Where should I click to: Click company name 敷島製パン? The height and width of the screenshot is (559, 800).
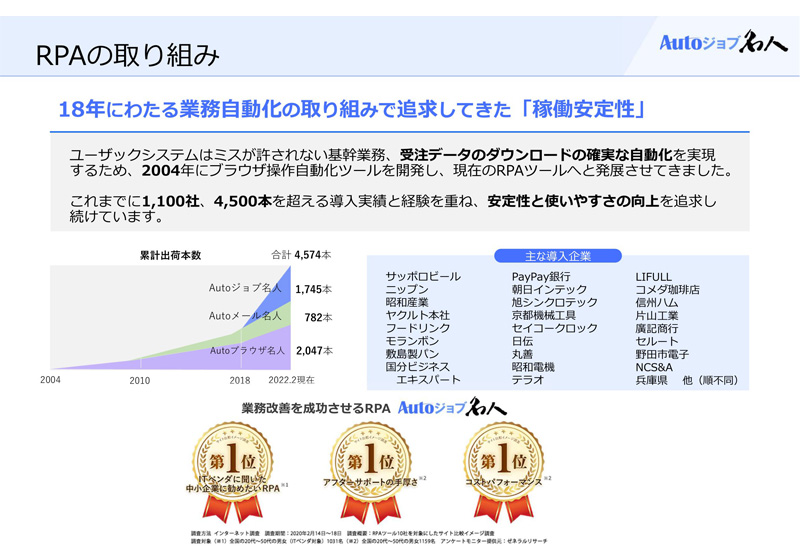pos(412,353)
